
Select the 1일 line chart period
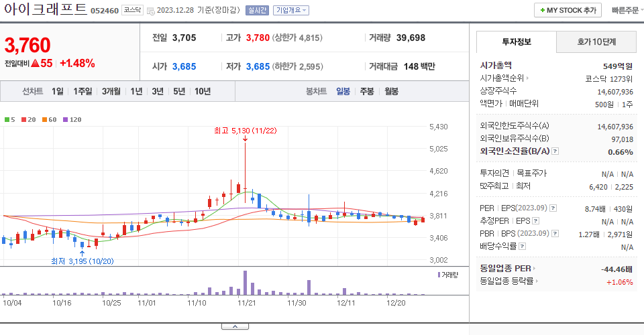(58, 91)
